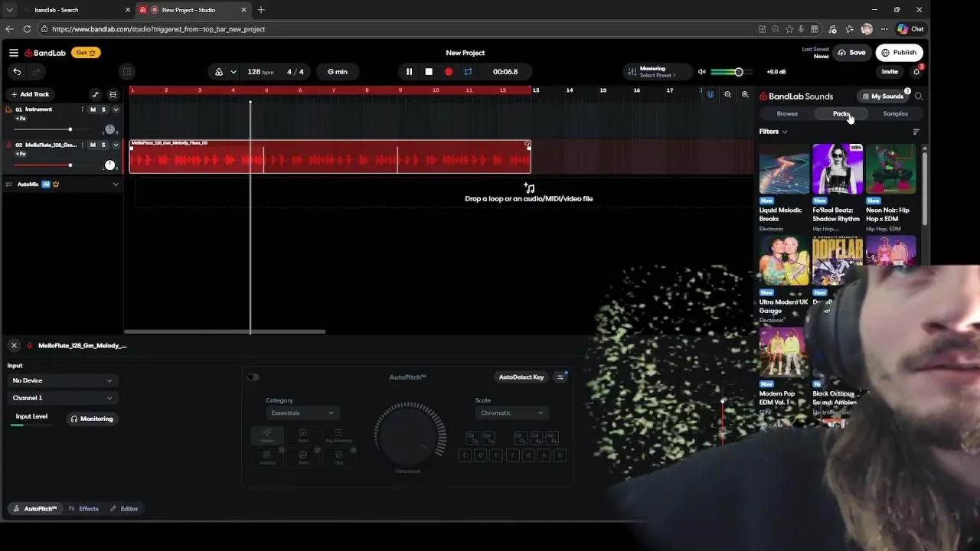Toggle the loop cycle button
This screenshot has width=980, height=551.
468,72
